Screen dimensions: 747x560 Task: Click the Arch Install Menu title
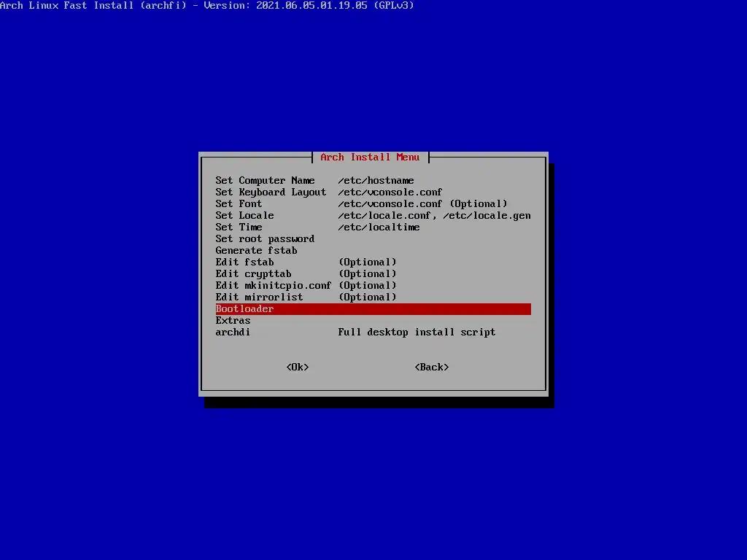point(370,157)
